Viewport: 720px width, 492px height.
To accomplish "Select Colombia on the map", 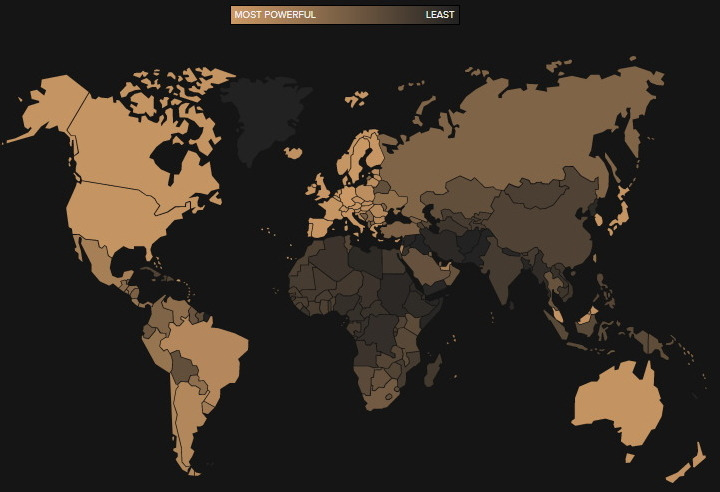I will tap(160, 317).
